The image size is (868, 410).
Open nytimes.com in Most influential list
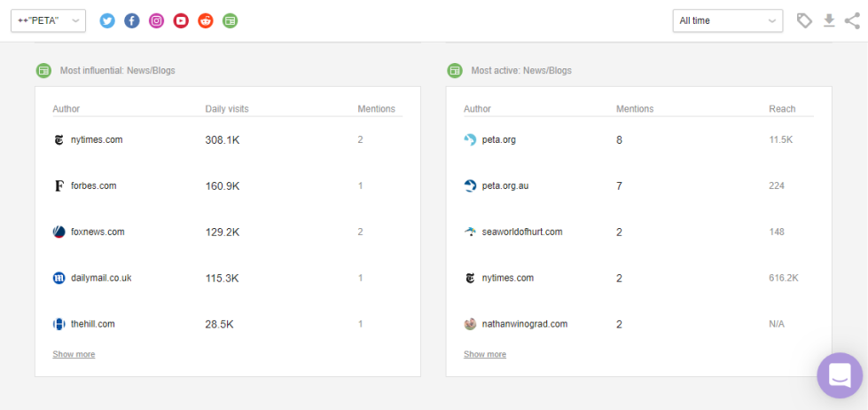tap(96, 139)
